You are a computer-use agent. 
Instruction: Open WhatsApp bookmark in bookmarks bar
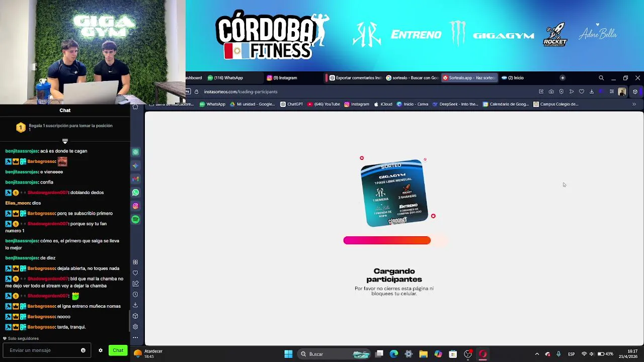pos(212,104)
